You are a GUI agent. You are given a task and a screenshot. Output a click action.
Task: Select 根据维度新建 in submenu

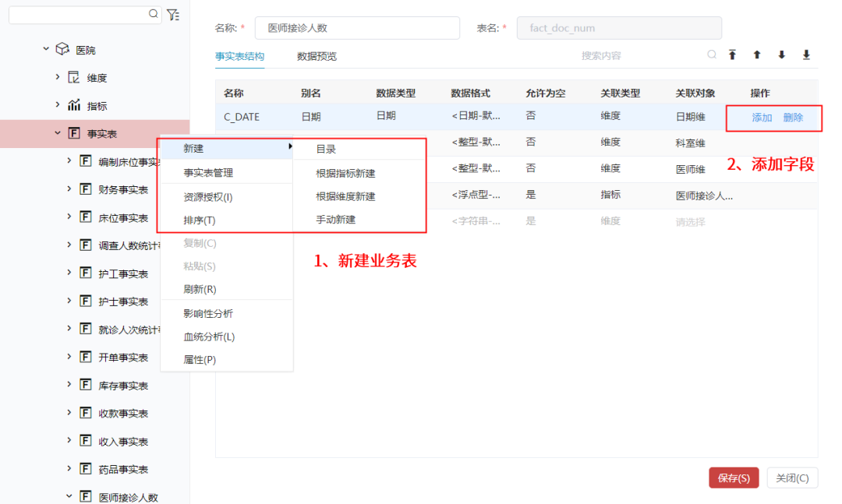[359, 196]
